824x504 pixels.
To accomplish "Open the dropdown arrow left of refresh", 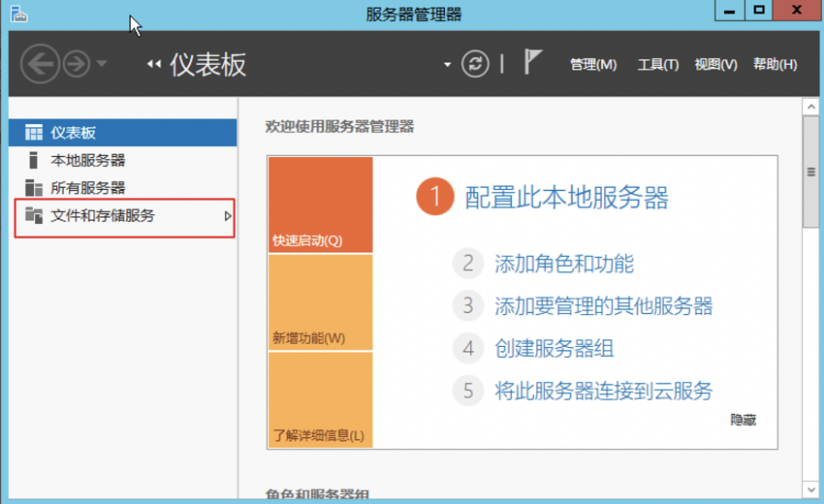I will 447,65.
